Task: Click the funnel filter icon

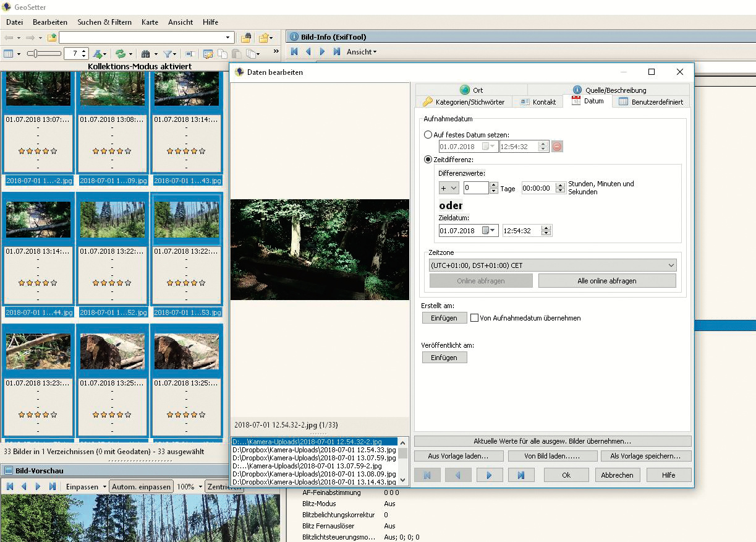Action: pos(168,54)
